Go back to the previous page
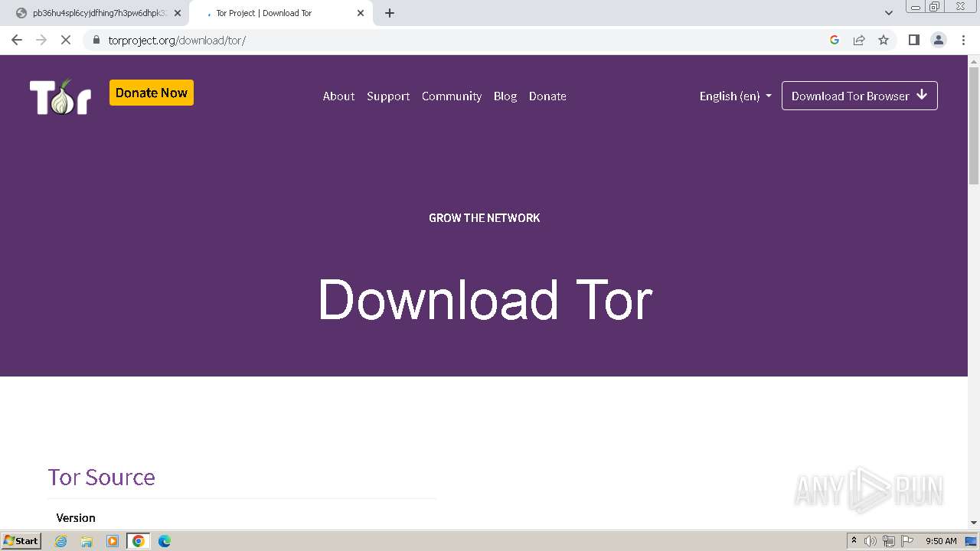980x551 pixels. pyautogui.click(x=17, y=40)
